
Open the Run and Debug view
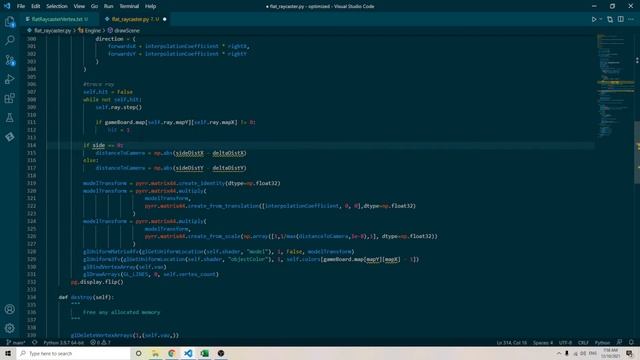[9, 79]
